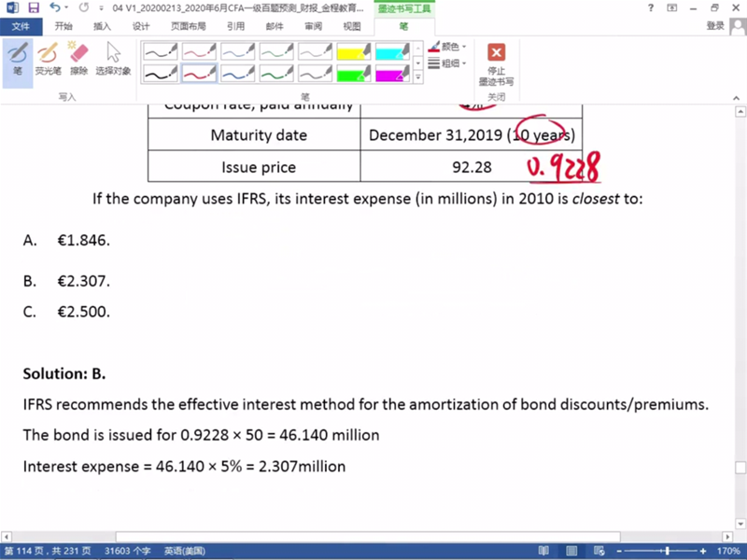Image resolution: width=747 pixels, height=560 pixels.
Task: Pick the black thick pen, bottom row
Action: click(161, 74)
